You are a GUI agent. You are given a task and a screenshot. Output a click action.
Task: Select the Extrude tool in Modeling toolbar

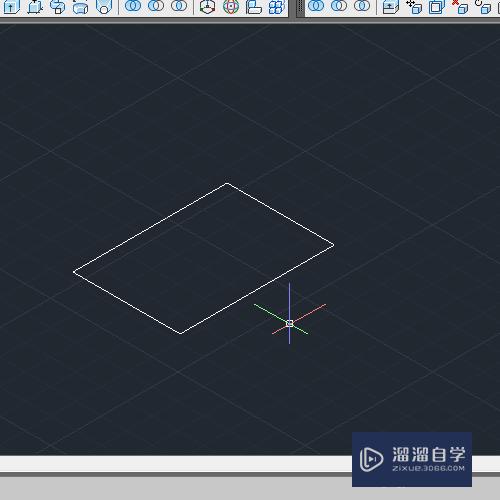pyautogui.click(x=11, y=7)
